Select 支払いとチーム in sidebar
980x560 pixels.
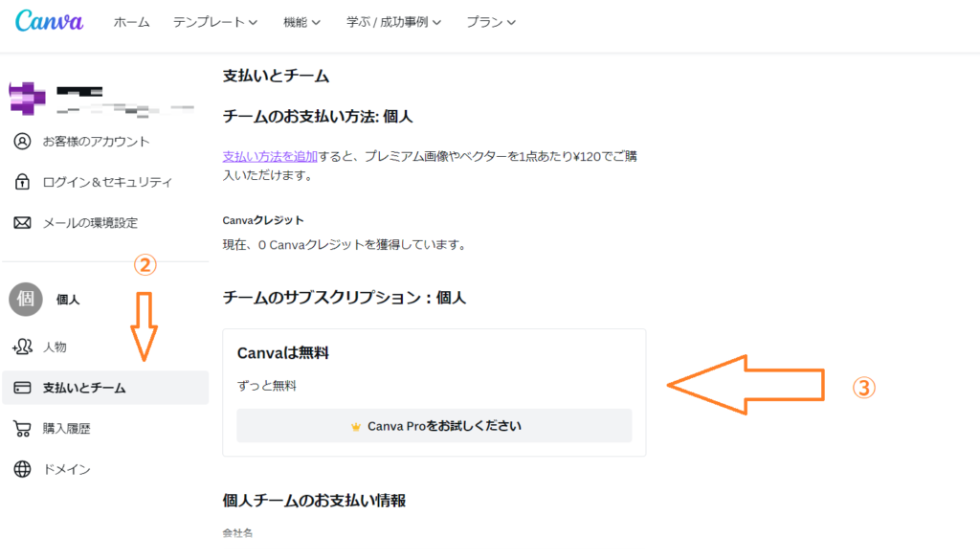(105, 388)
